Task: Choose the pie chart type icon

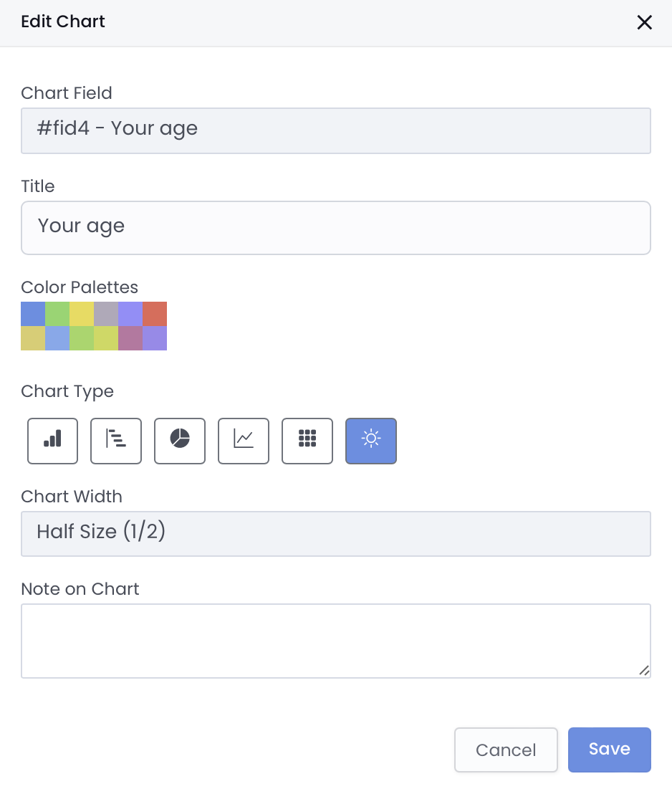Action: point(180,441)
